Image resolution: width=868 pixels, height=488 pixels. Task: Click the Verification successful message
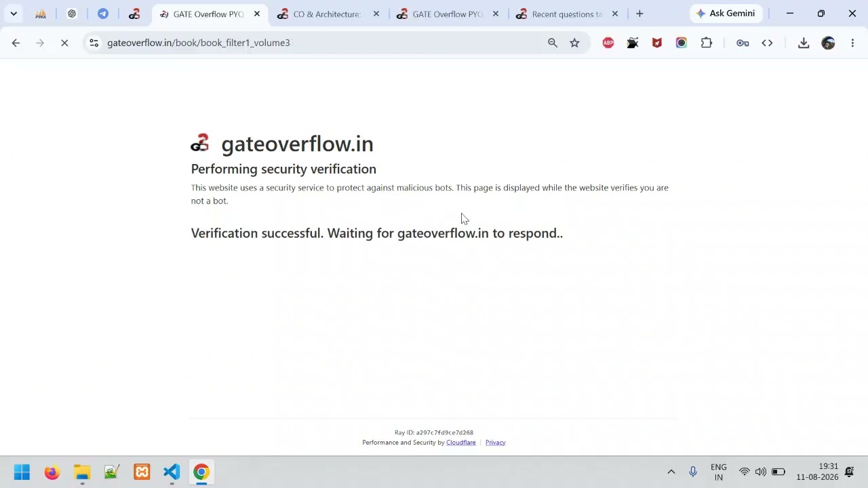pos(377,233)
